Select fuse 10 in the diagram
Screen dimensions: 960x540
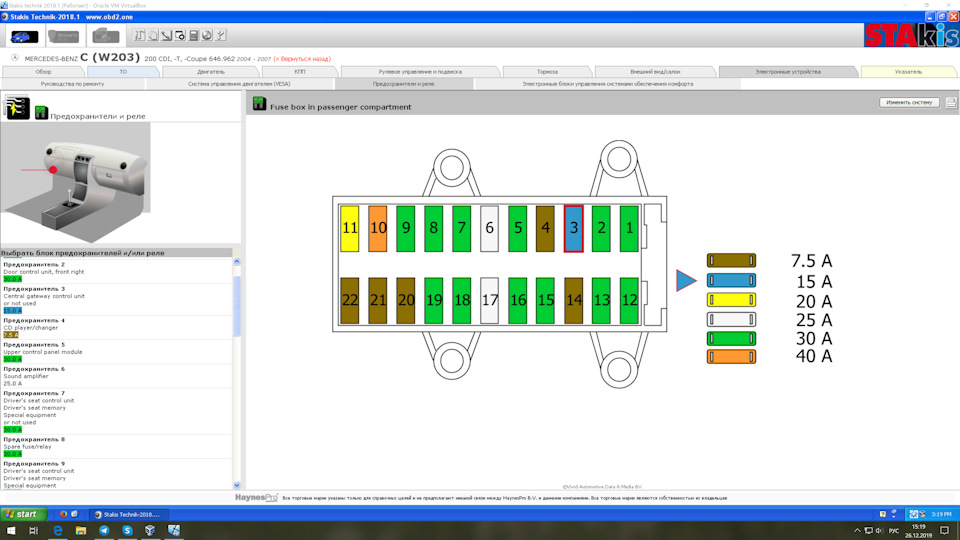pos(378,228)
